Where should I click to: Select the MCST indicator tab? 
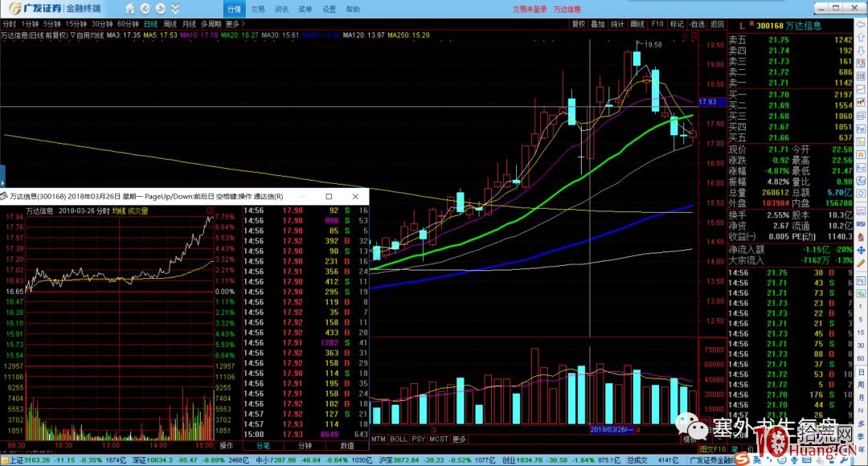(439, 439)
